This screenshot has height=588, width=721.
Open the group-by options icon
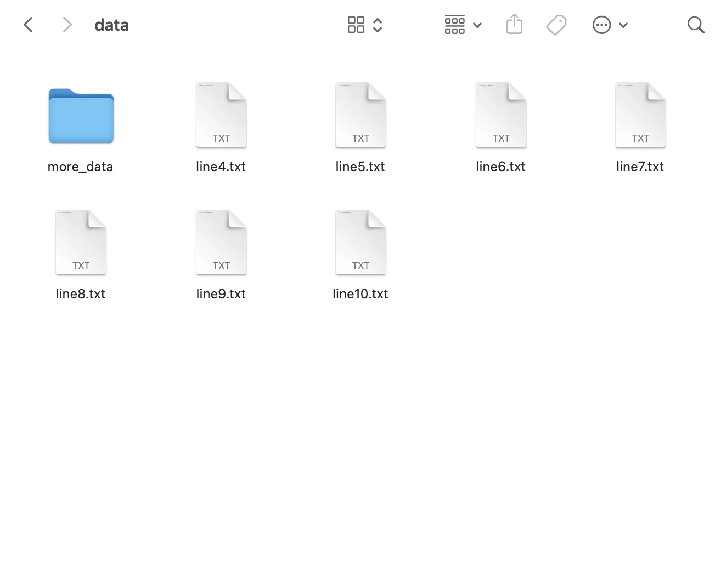point(454,25)
